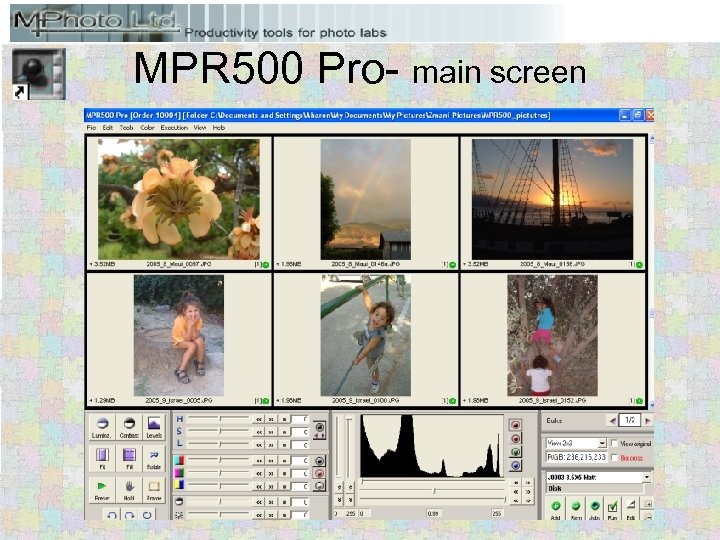
Task: Open the Jobs button in queue panel
Action: pos(595,509)
